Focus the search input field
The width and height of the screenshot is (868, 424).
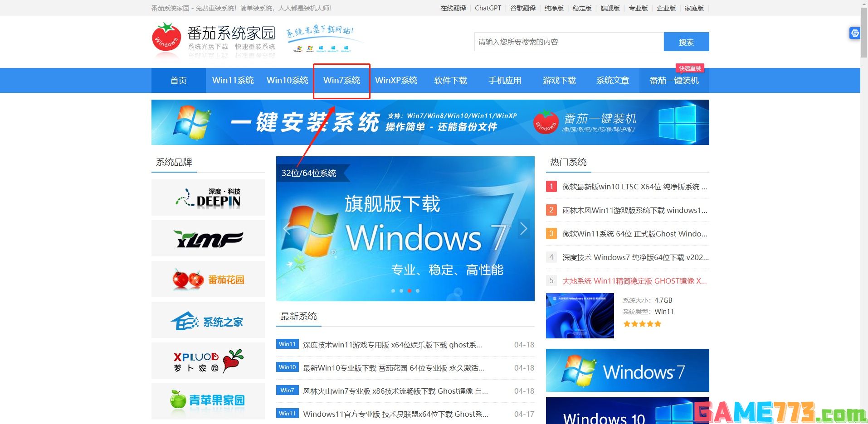click(569, 42)
